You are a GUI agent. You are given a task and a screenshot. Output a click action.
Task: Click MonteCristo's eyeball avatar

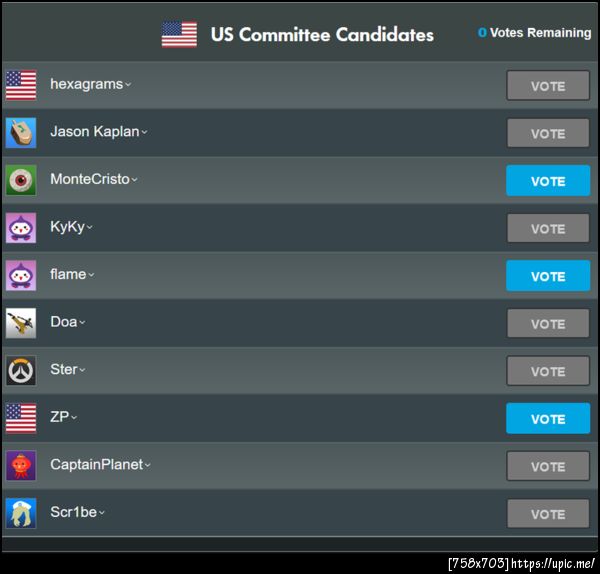(21, 180)
